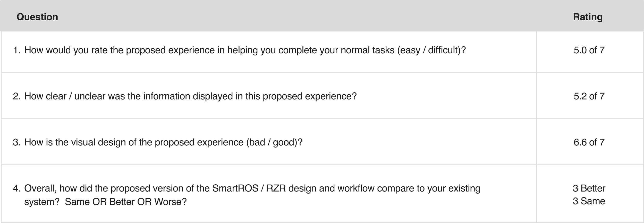Click the number 1. list marker

pyautogui.click(x=17, y=50)
